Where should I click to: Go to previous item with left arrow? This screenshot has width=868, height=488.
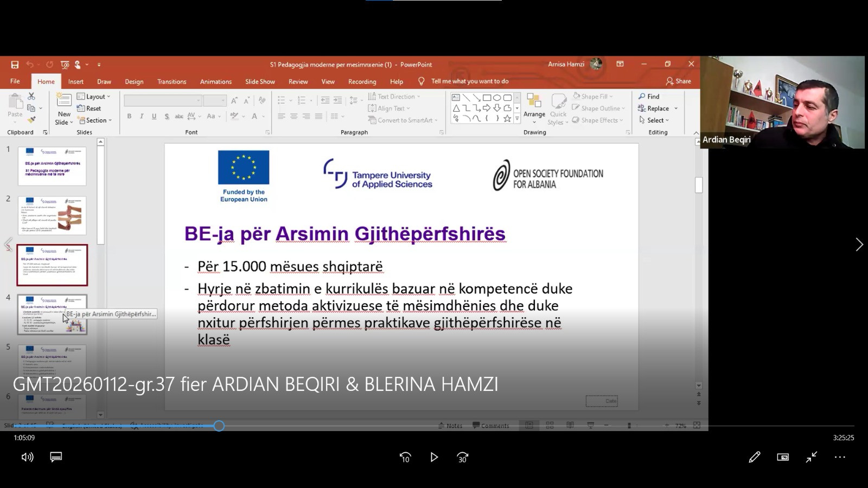pyautogui.click(x=8, y=245)
